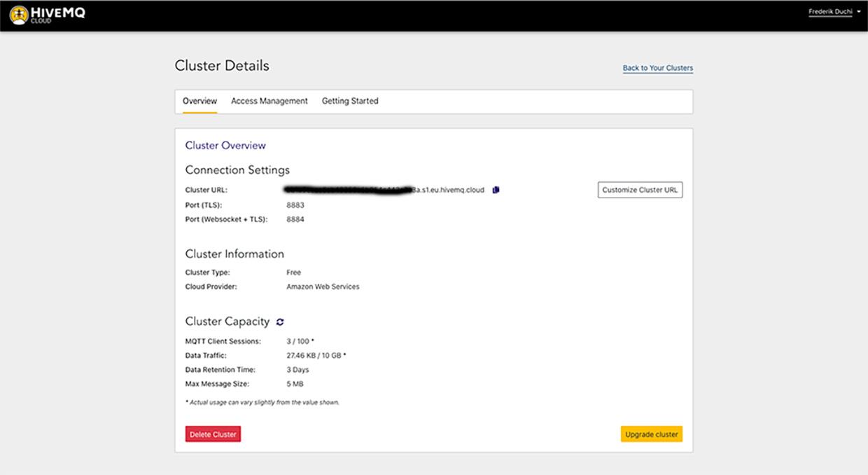Refresh cluster capacity using the reload icon

point(280,322)
